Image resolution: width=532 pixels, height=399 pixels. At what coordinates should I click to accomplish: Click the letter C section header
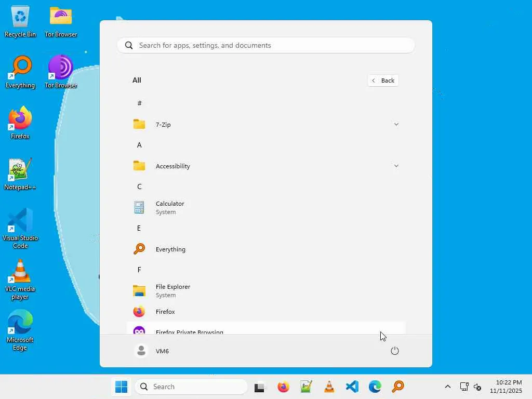pos(139,187)
